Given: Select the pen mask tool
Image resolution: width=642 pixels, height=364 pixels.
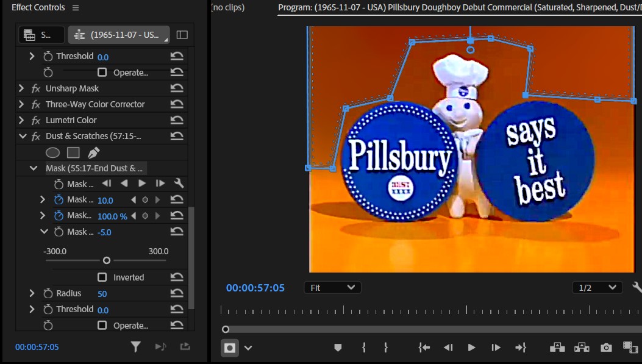Looking at the screenshot, I should (93, 152).
